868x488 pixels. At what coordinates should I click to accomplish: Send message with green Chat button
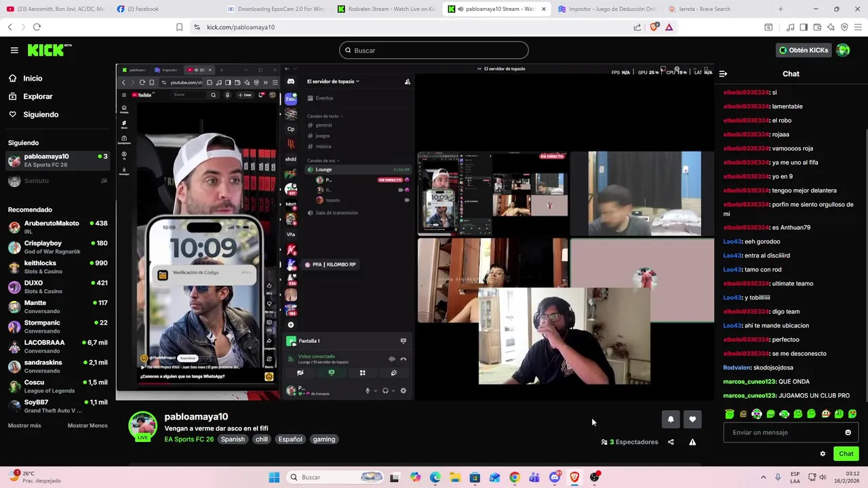(x=846, y=454)
